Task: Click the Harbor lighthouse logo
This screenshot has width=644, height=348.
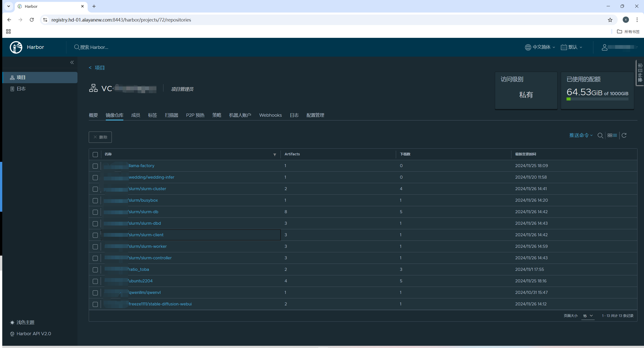Action: 16,47
